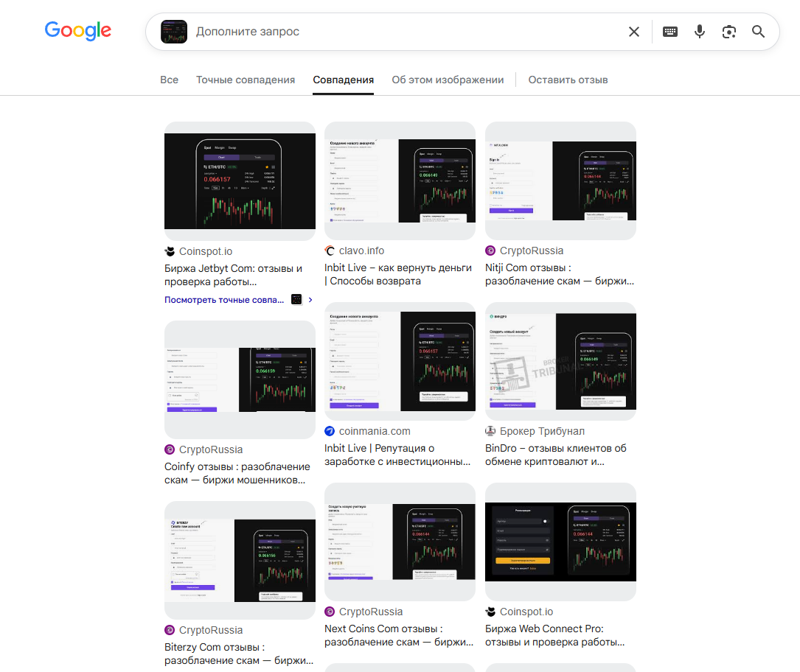Select the uploaded image thumbnail in search bar
Viewport: 800px width, 672px height.
[174, 32]
